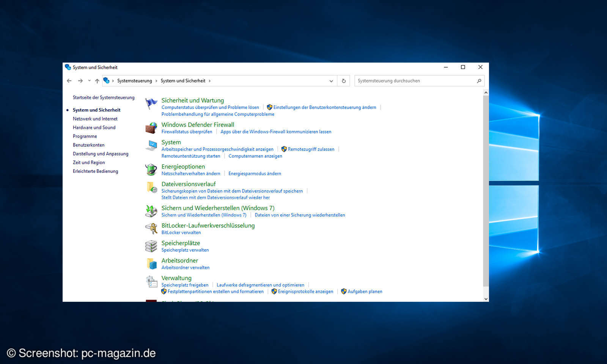The height and width of the screenshot is (364, 607).
Task: Open Energieoptionen via battery icon
Action: 151,169
